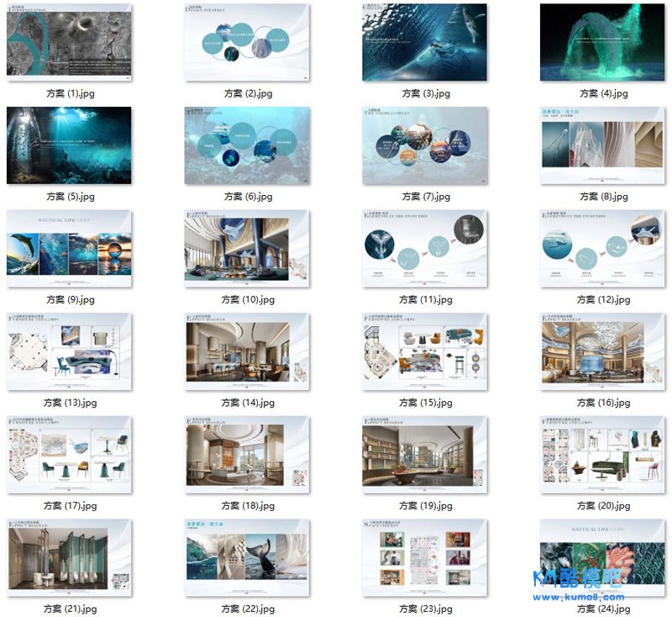Select the 方案 (20).jpg file name text
The width and height of the screenshot is (672, 617).
point(602,506)
